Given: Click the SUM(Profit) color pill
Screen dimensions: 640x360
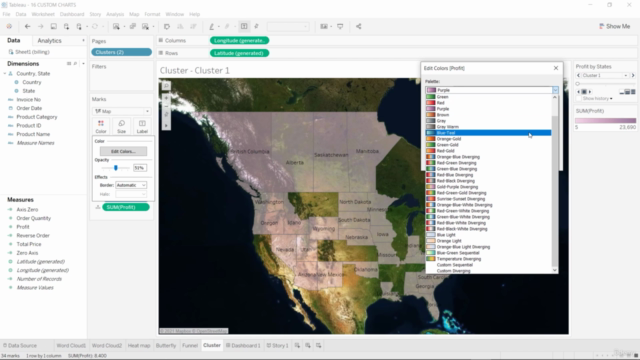Looking at the screenshot, I should [x=126, y=207].
